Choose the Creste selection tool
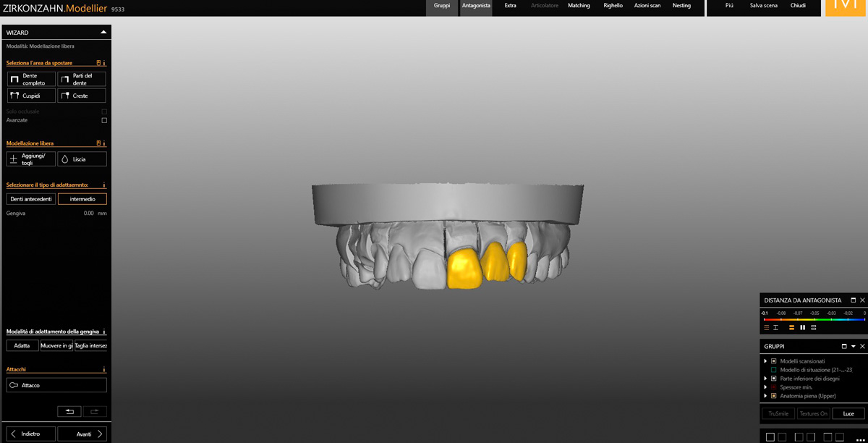 tap(82, 96)
